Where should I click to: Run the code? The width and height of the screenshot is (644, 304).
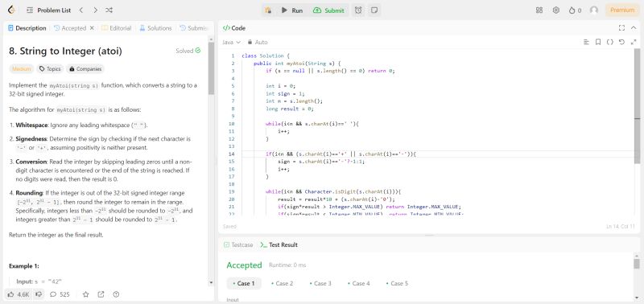click(292, 10)
